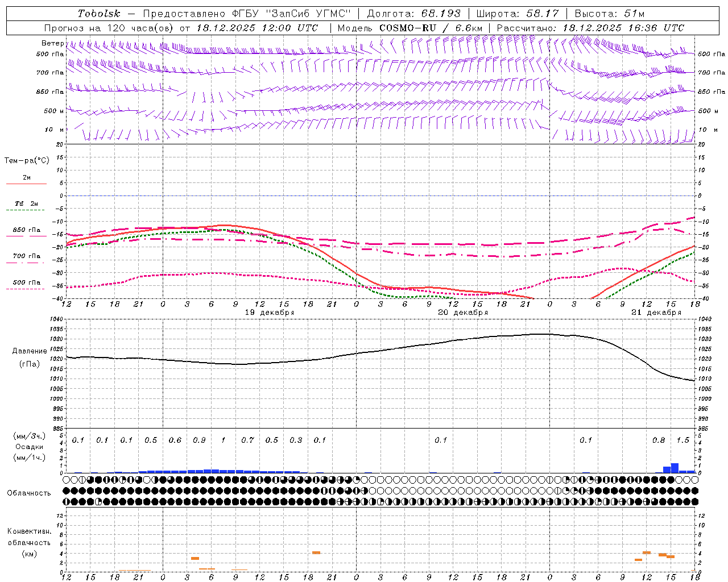Click the station name "Tobolsk" in the header
Screen dimensions: 728x582
pos(99,14)
